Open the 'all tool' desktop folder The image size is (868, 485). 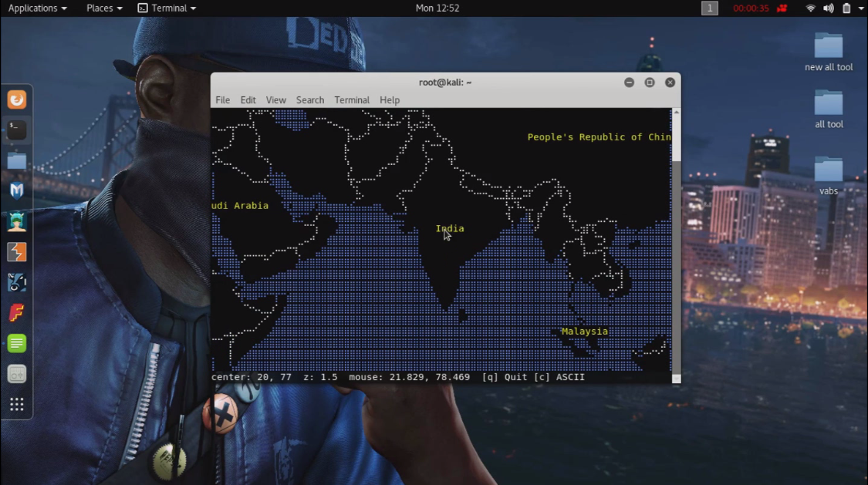click(828, 109)
